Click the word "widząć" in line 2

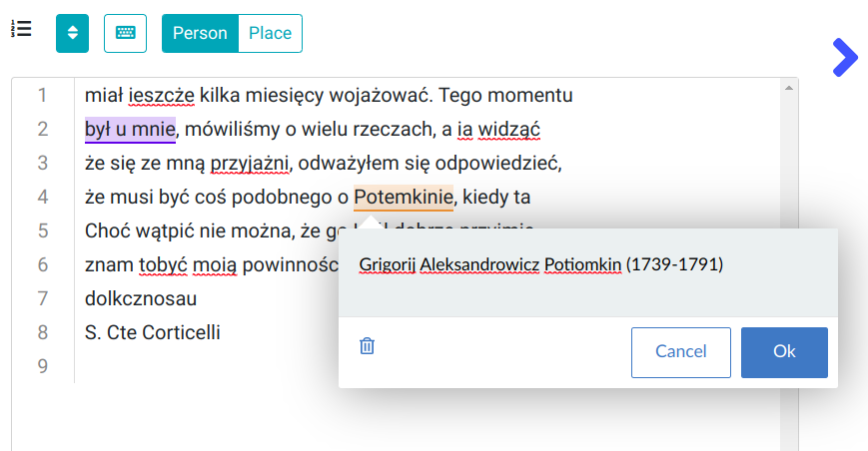pos(508,130)
